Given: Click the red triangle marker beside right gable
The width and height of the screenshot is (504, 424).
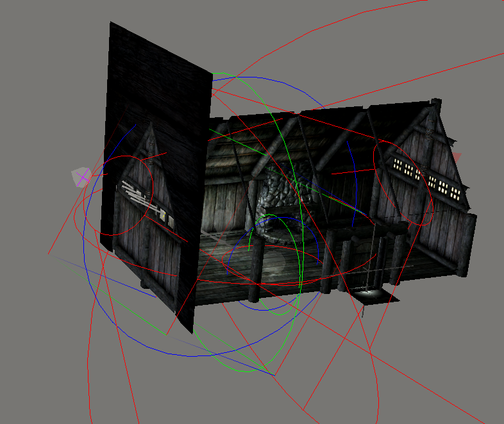Looking at the screenshot, I should click(x=457, y=156).
